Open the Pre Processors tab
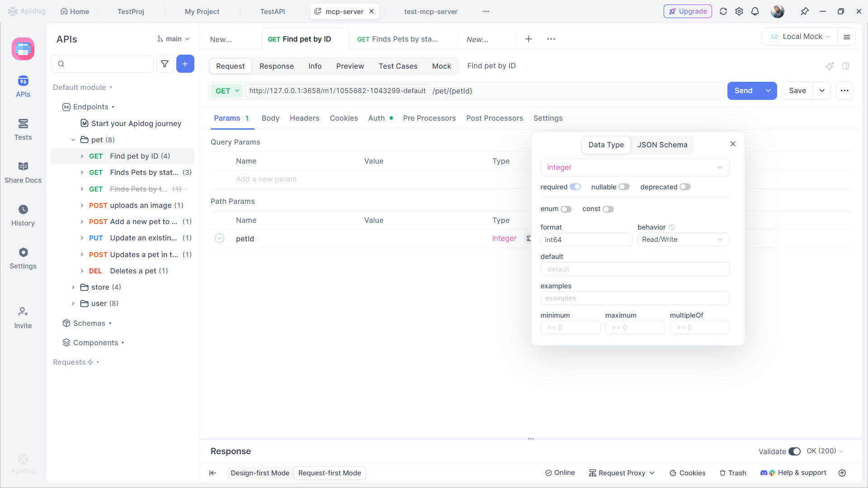The image size is (868, 488). click(x=429, y=118)
